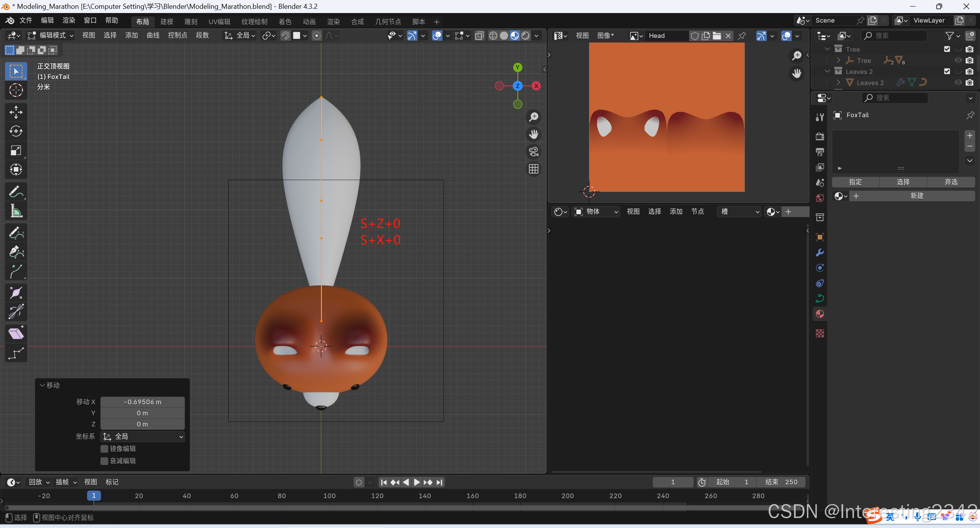Image resolution: width=980 pixels, height=528 pixels.
Task: Collapse the Leaves 2 collection
Action: tap(827, 71)
